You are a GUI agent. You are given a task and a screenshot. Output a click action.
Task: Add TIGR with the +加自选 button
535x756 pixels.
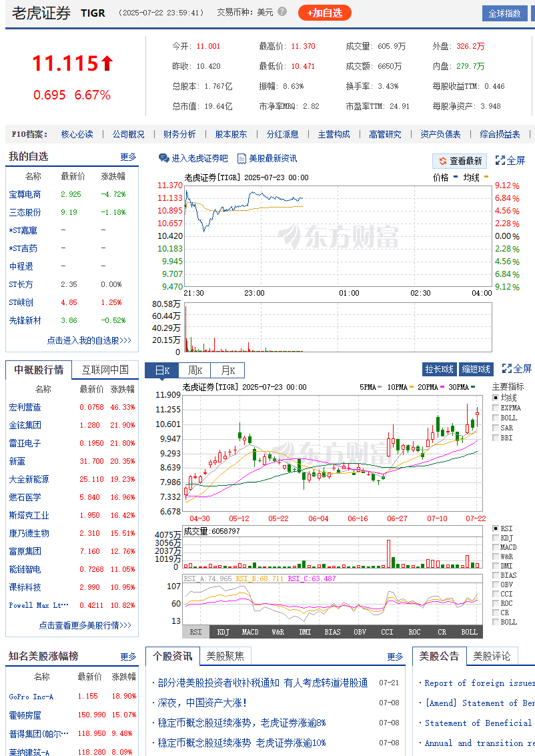coord(325,13)
